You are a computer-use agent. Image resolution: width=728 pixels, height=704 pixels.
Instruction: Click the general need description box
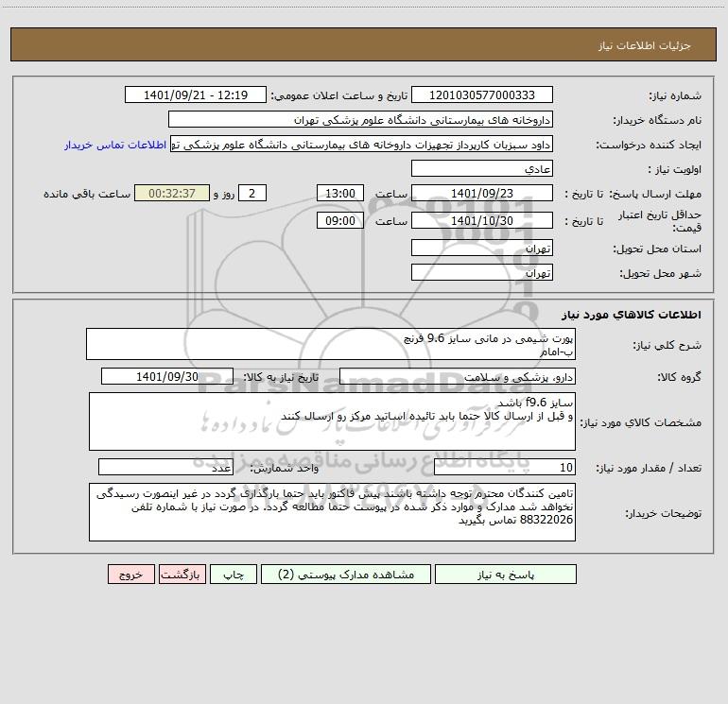click(x=331, y=344)
